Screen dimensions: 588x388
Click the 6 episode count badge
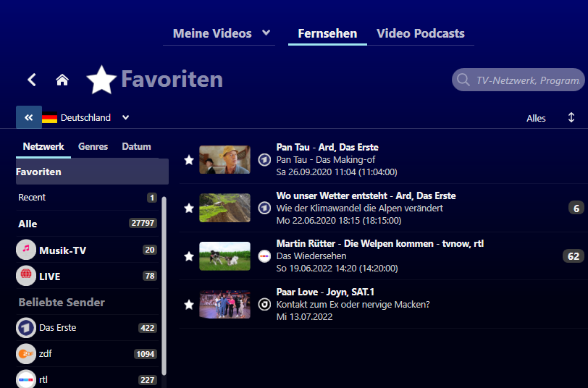click(x=576, y=208)
